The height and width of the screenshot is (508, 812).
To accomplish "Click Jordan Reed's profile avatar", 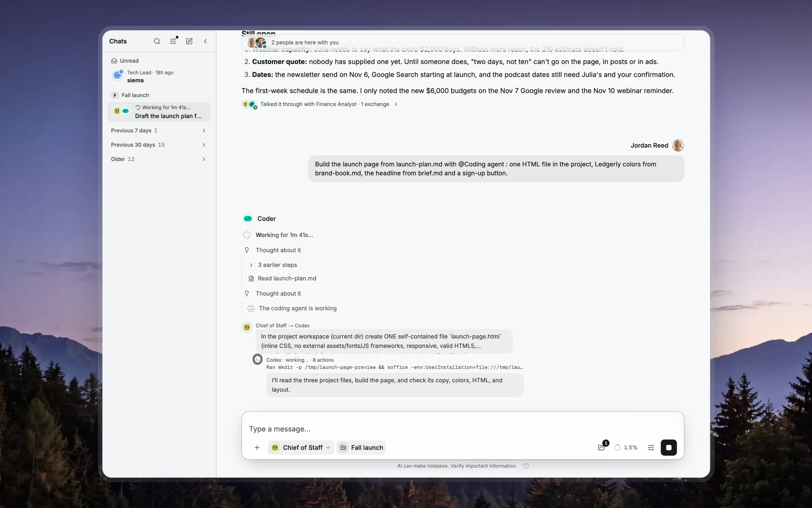I will 678,145.
